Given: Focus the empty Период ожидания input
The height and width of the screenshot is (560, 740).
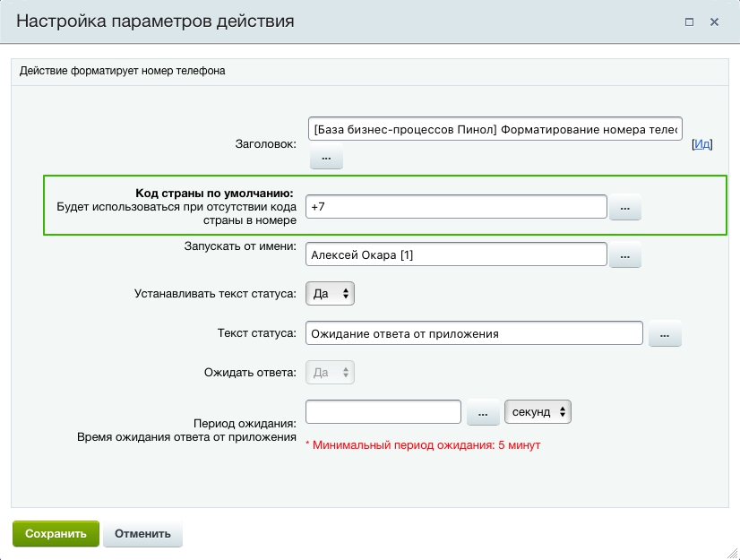Looking at the screenshot, I should coord(383,412).
